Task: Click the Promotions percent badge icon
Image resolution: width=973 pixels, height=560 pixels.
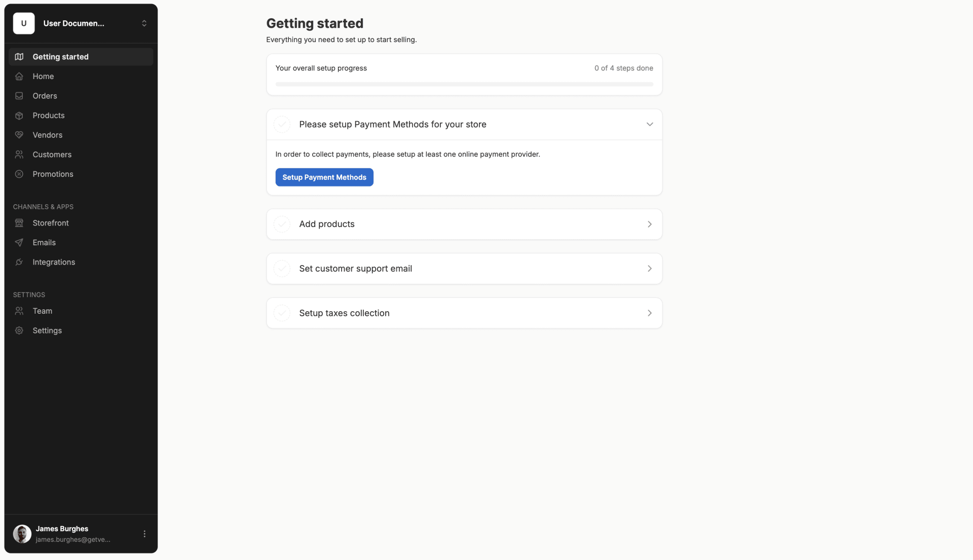Action: click(x=19, y=174)
